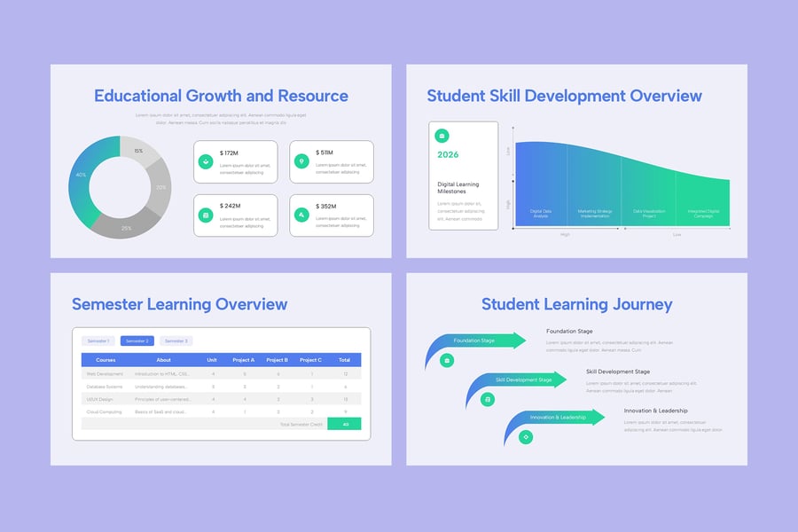Screen dimensions: 798x532
Task: Switch to the Semester 1 tab
Action: (x=98, y=340)
